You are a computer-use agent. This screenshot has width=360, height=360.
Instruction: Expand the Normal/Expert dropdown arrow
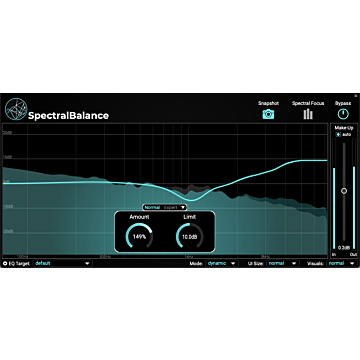tap(183, 207)
